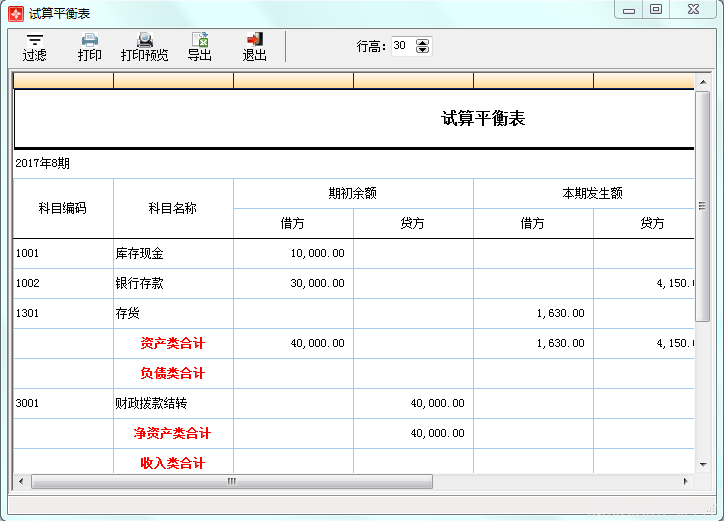Select the 资产类合计 subtotal row
Image resolution: width=724 pixels, height=521 pixels.
173,344
